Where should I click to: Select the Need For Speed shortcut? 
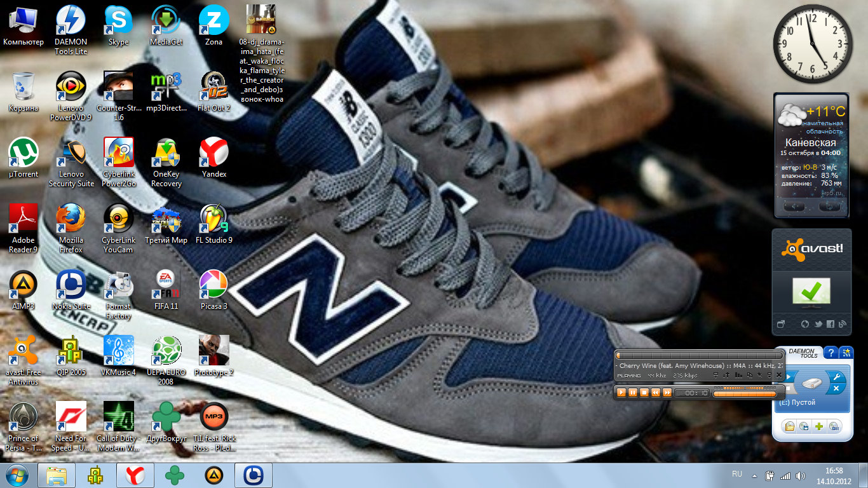click(x=71, y=427)
